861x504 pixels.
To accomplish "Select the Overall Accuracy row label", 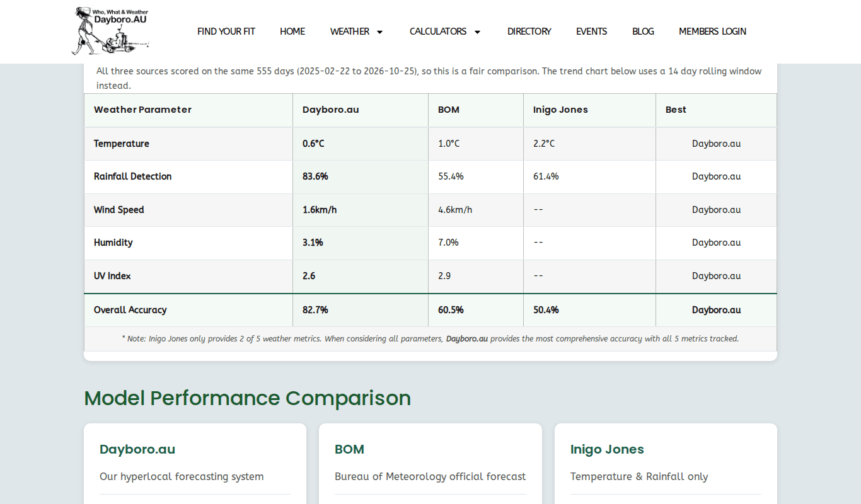I will tap(130, 310).
